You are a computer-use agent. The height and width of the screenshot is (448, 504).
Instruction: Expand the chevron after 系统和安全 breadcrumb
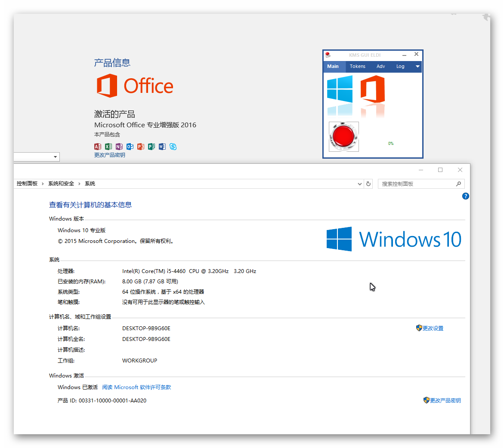coord(79,184)
